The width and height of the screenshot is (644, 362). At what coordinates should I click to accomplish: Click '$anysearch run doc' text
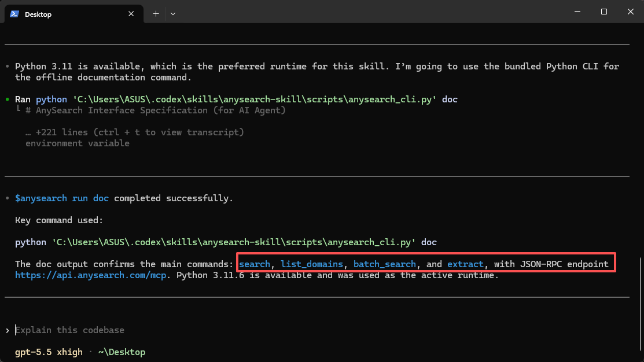tap(62, 198)
